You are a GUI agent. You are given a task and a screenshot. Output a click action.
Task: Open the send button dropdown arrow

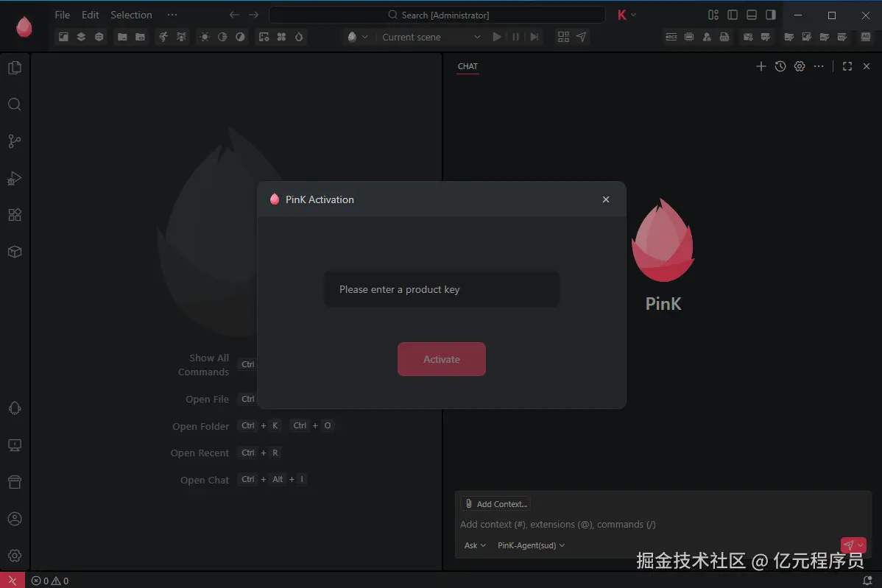[x=861, y=545]
